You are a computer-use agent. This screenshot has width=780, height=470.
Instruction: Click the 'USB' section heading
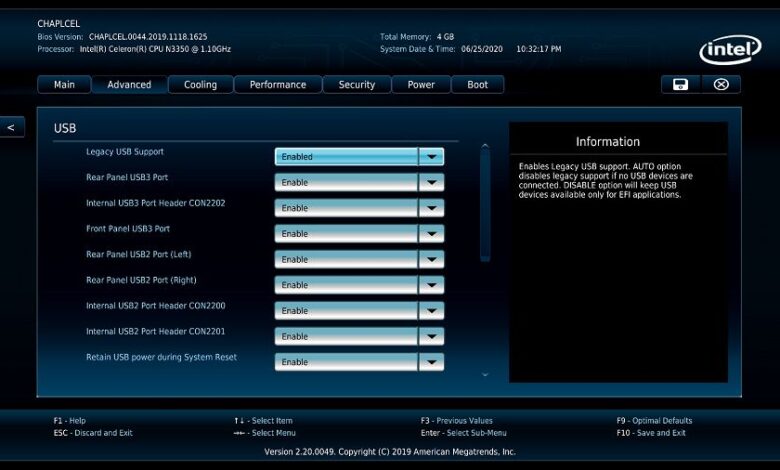pyautogui.click(x=65, y=128)
